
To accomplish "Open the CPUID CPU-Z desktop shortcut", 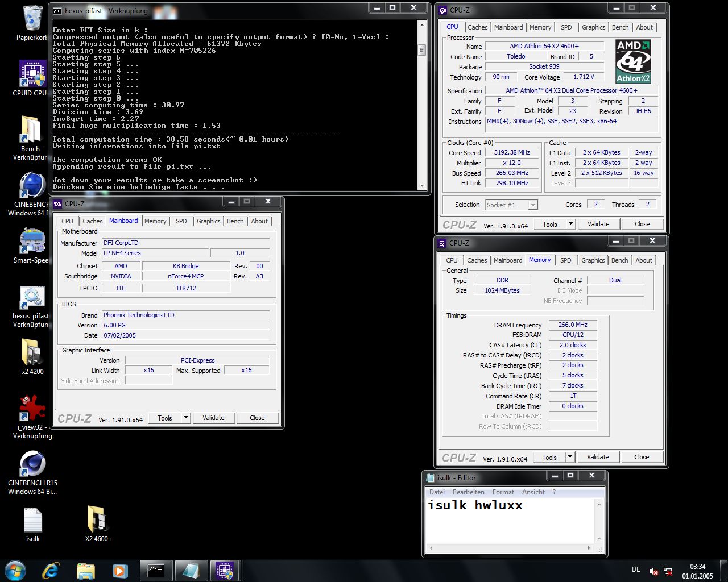I will pyautogui.click(x=33, y=73).
